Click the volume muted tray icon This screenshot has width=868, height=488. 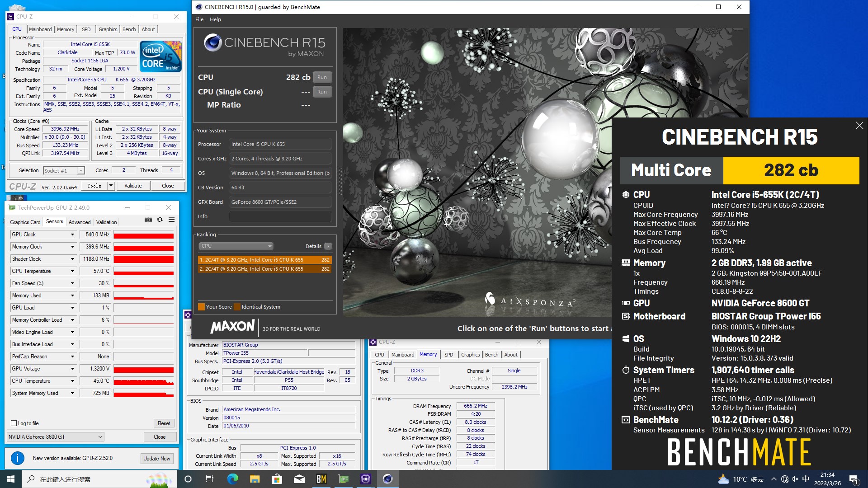coord(795,479)
